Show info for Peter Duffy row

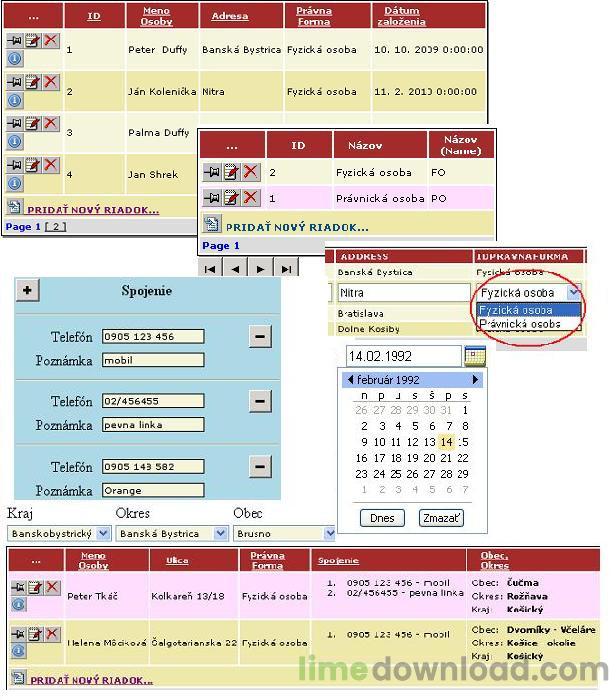[x=15, y=58]
